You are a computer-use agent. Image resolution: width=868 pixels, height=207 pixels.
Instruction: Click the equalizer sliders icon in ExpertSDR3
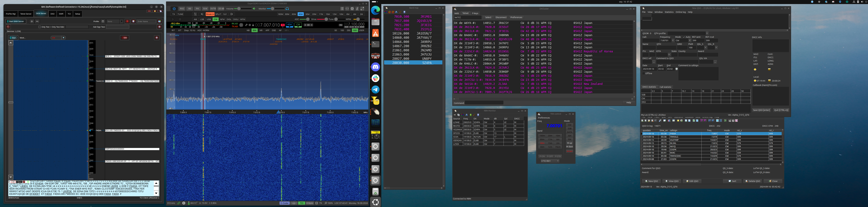(195, 14)
